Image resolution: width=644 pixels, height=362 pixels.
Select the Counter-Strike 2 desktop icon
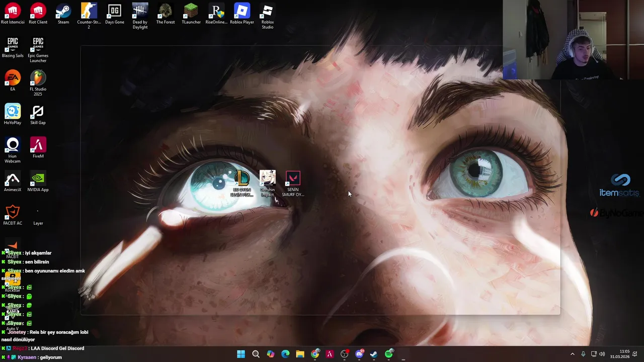coord(89,16)
